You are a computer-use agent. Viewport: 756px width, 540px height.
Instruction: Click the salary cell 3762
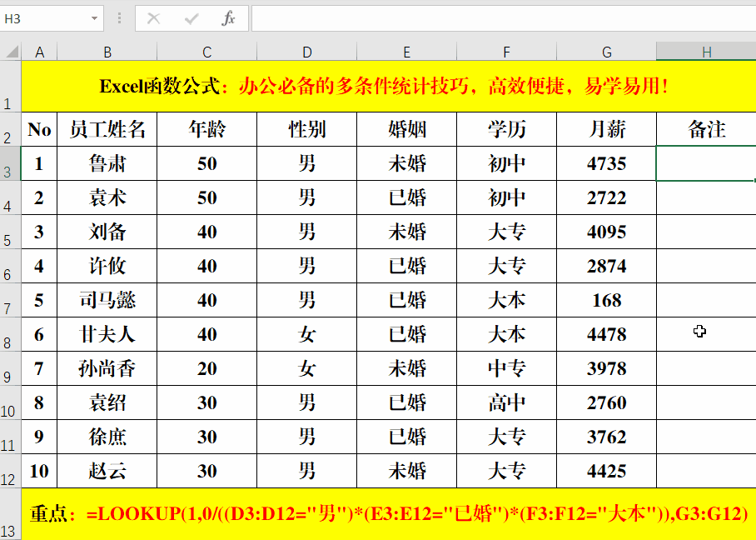pos(606,437)
